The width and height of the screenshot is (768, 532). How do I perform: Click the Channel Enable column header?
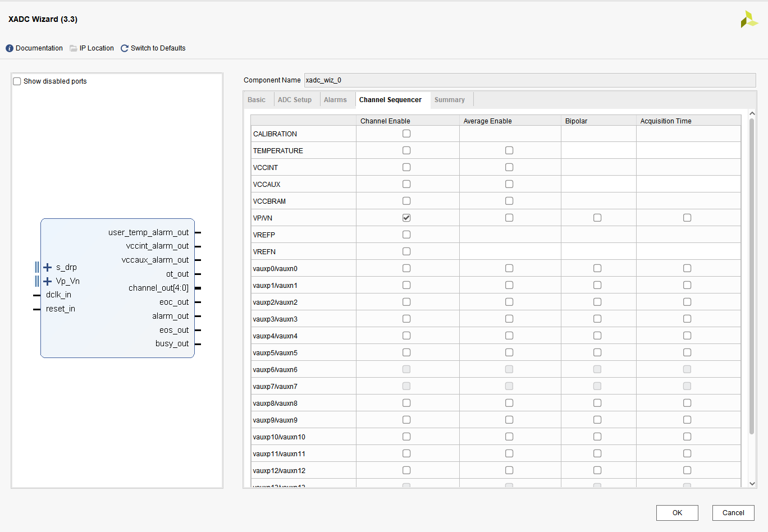point(408,121)
